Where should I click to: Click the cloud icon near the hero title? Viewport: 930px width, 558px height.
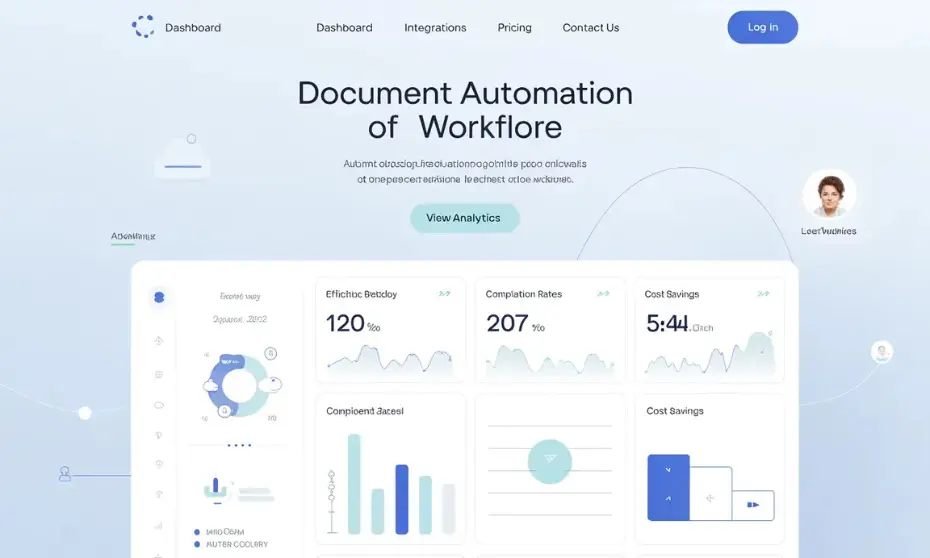(x=183, y=159)
